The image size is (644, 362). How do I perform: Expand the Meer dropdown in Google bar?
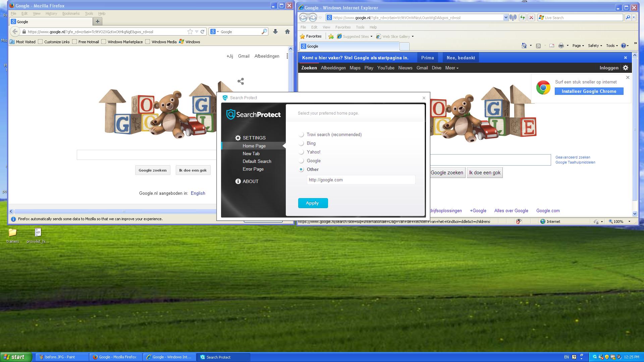452,68
